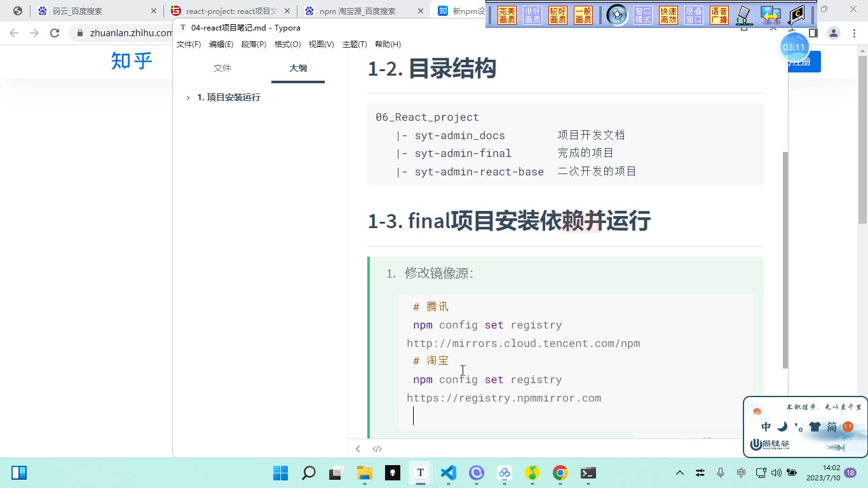
Task: Open the Chrome profile avatar
Action: pos(834,33)
